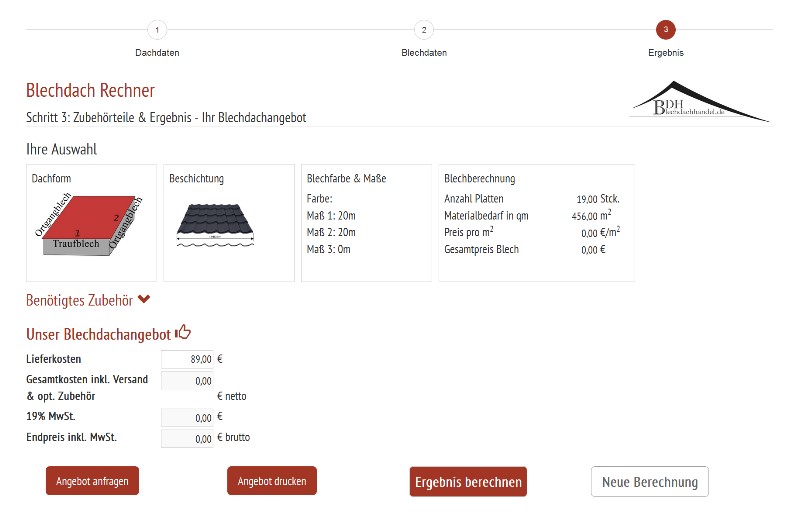
Task: Click the Endpreis inkl. MwSt. field
Action: coord(188,438)
